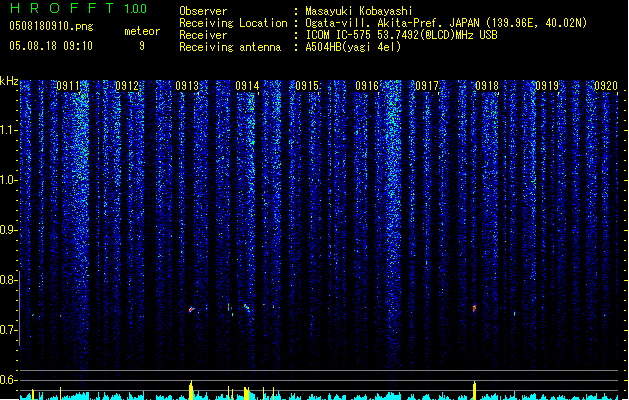Image resolution: width=629 pixels, height=400 pixels.
Task: Click the Observer field label
Action: (203, 11)
